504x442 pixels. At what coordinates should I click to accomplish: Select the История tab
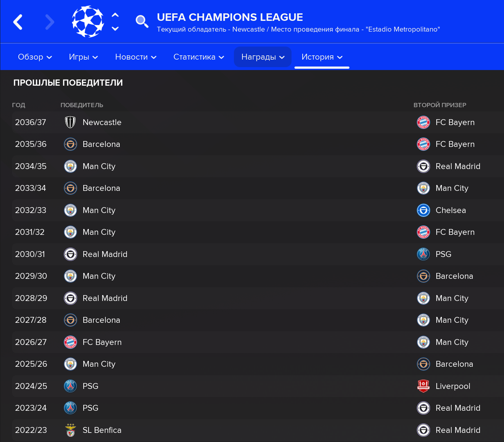(322, 57)
